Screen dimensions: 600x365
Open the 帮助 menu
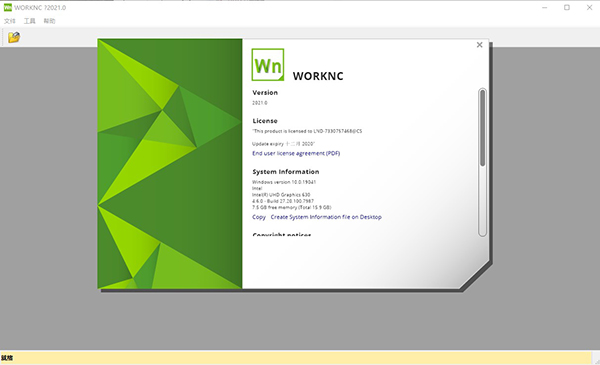point(49,21)
